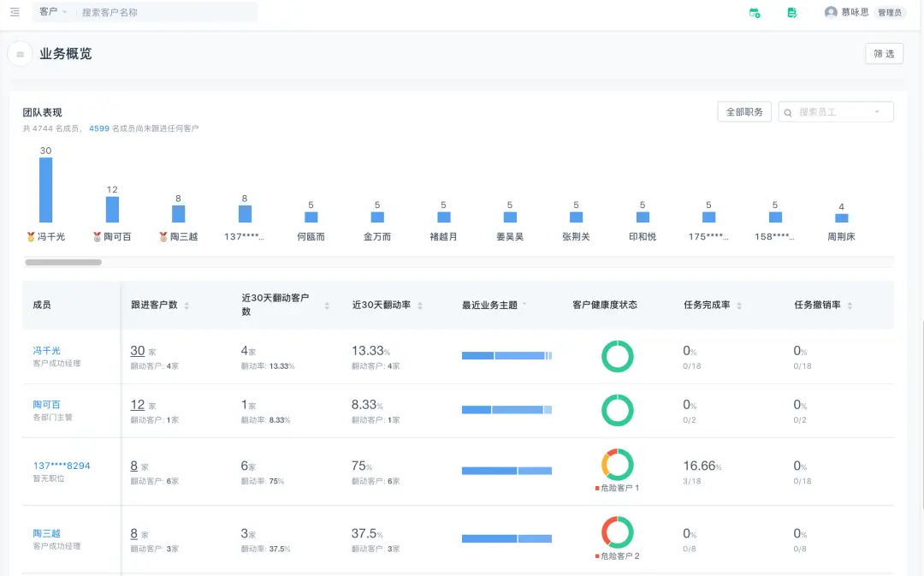This screenshot has width=924, height=576.
Task: Click 陶三越 red health donut chart
Action: click(617, 532)
